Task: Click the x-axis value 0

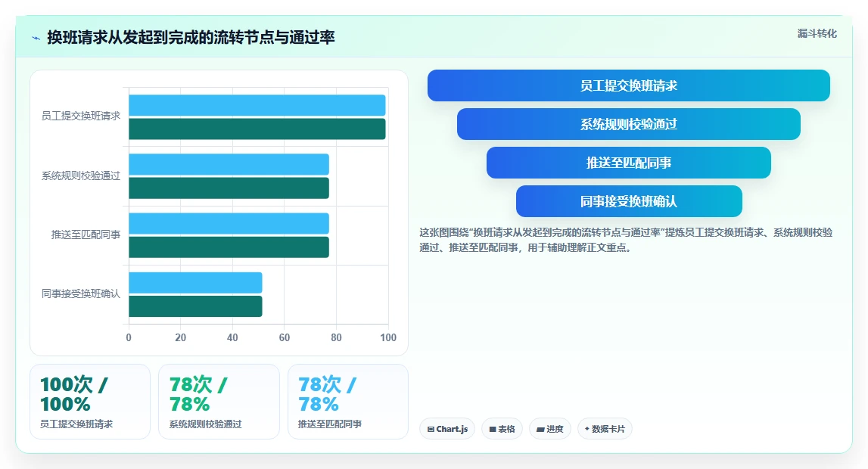Action: point(129,337)
